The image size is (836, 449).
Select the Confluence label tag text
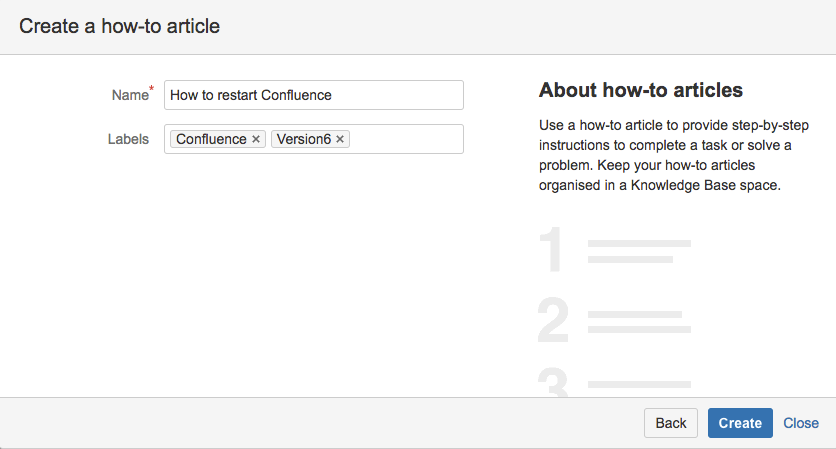211,139
